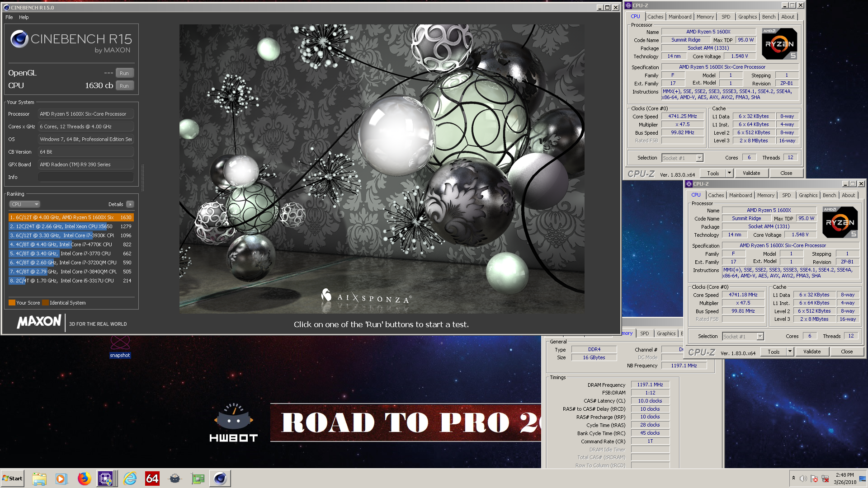
Task: Click Validate in the upper CPU-Z window
Action: (x=751, y=173)
